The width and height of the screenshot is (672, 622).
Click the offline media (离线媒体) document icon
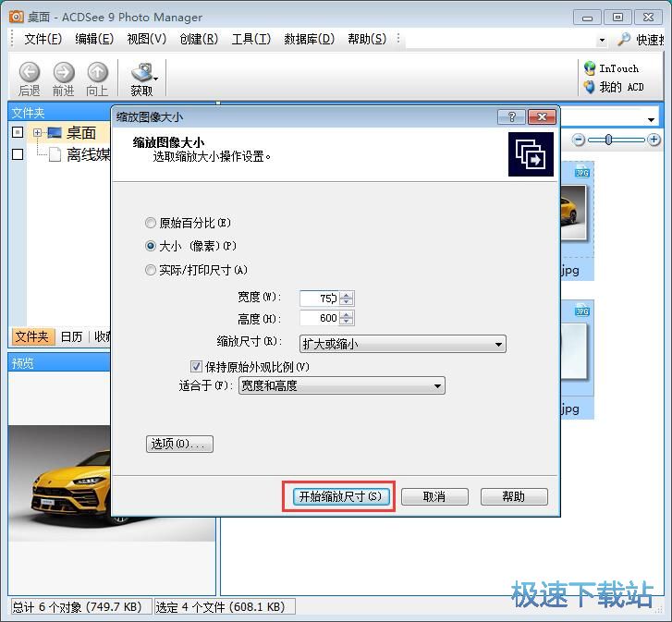coord(55,154)
